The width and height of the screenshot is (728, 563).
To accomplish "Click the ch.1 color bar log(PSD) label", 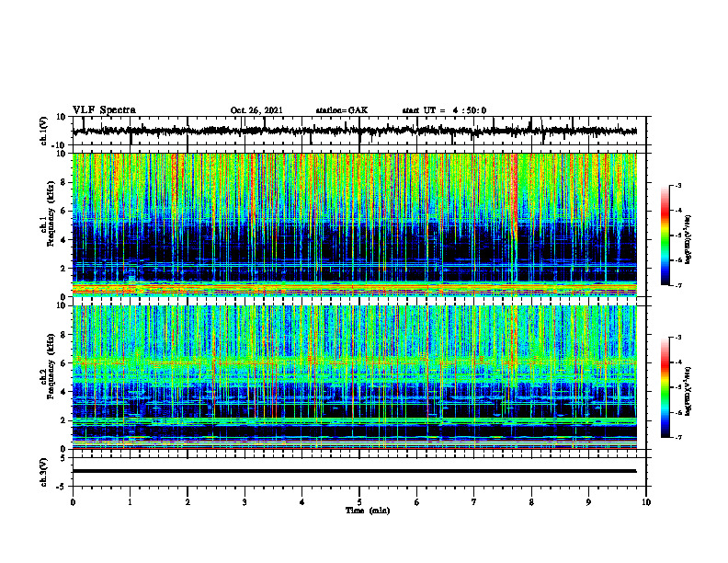I will pos(688,240).
